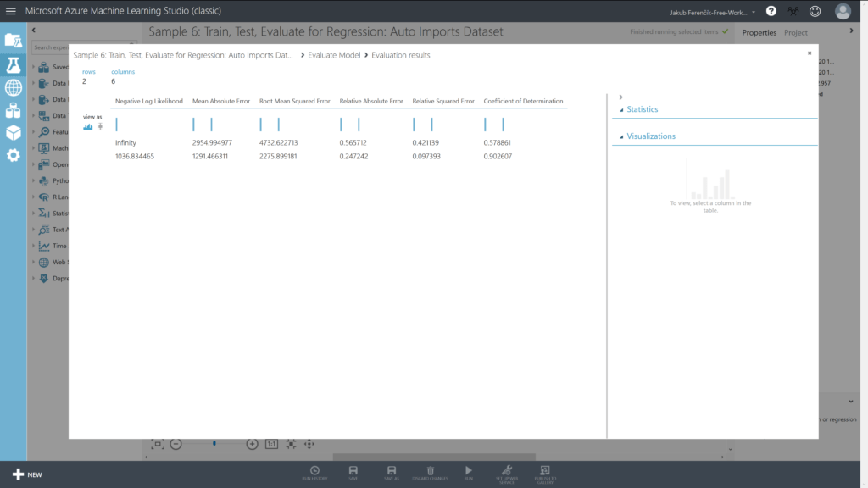Open the user account avatar
This screenshot has width=868, height=488.
[843, 11]
